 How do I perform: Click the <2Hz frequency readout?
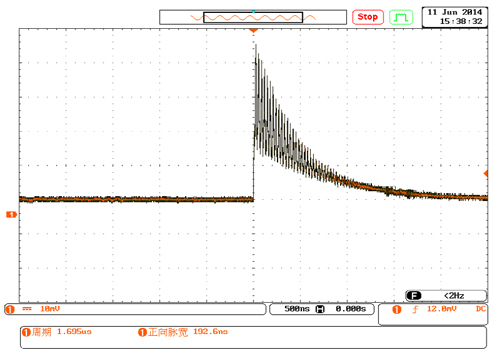tap(454, 296)
